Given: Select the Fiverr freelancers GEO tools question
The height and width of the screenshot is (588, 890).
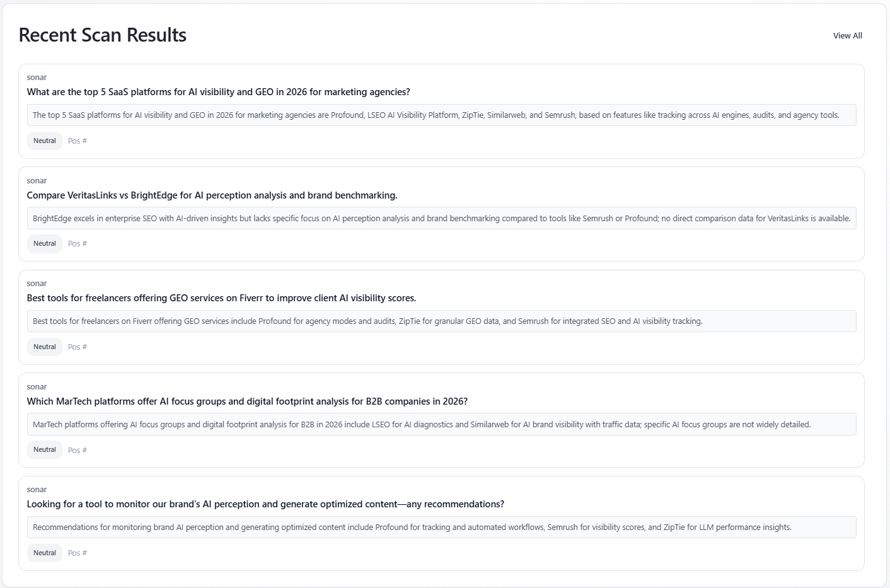Looking at the screenshot, I should pyautogui.click(x=221, y=298).
